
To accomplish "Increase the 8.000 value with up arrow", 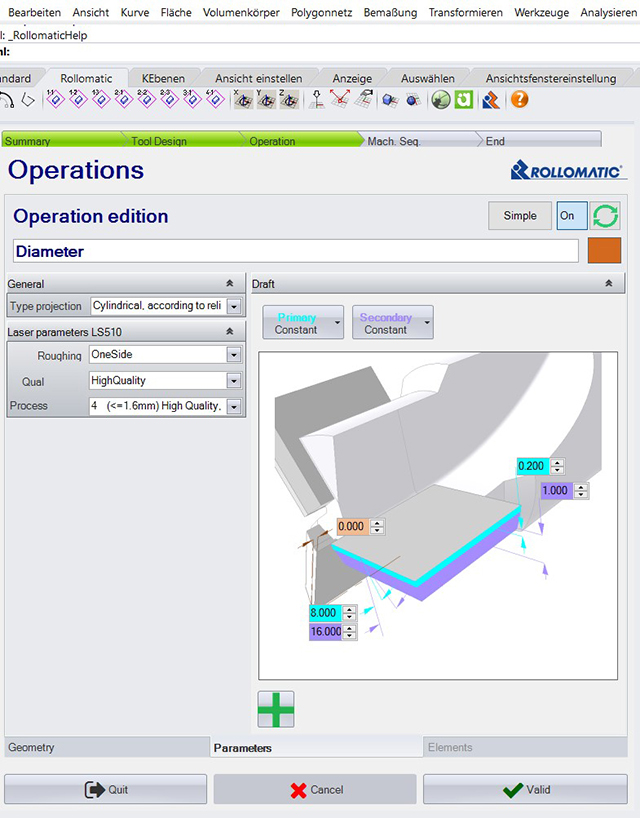I will tap(349, 609).
